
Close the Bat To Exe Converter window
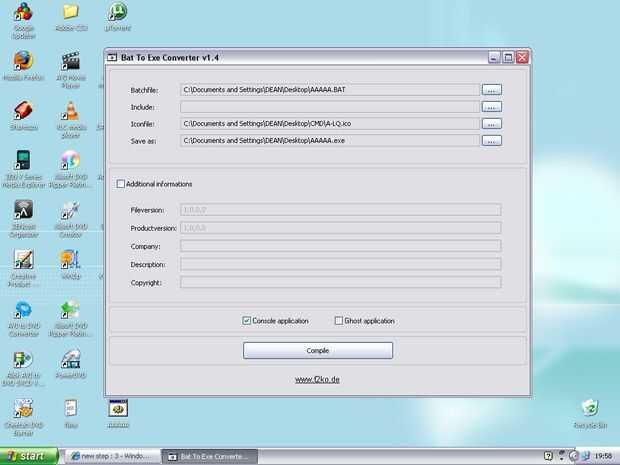click(x=522, y=58)
